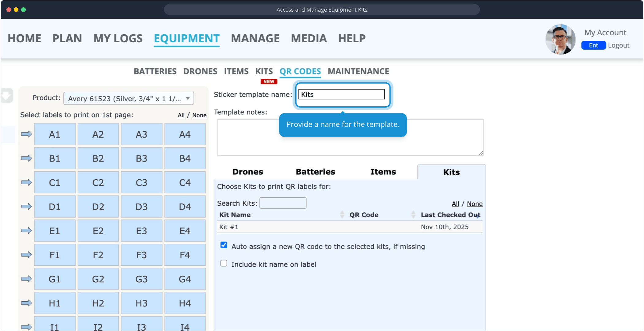Sort by QR Code column arrows
This screenshot has width=644, height=331.
pyautogui.click(x=413, y=215)
